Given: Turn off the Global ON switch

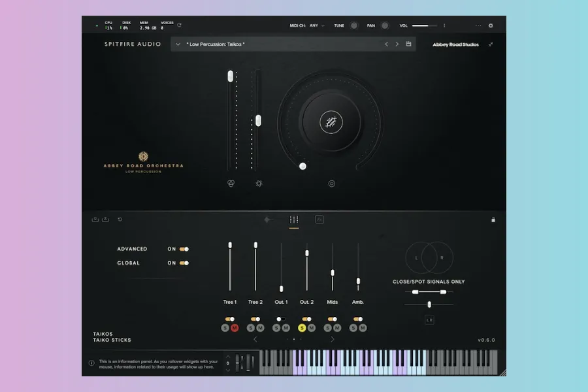Looking at the screenshot, I should pyautogui.click(x=184, y=263).
